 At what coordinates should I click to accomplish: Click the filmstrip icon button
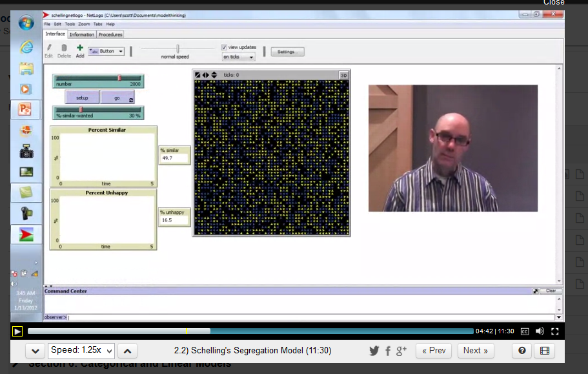[x=545, y=351]
